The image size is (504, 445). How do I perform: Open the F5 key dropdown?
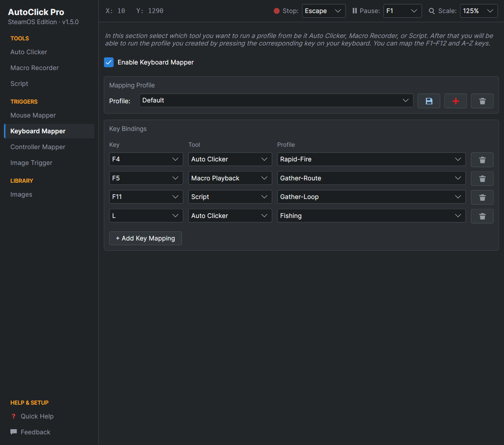[146, 178]
